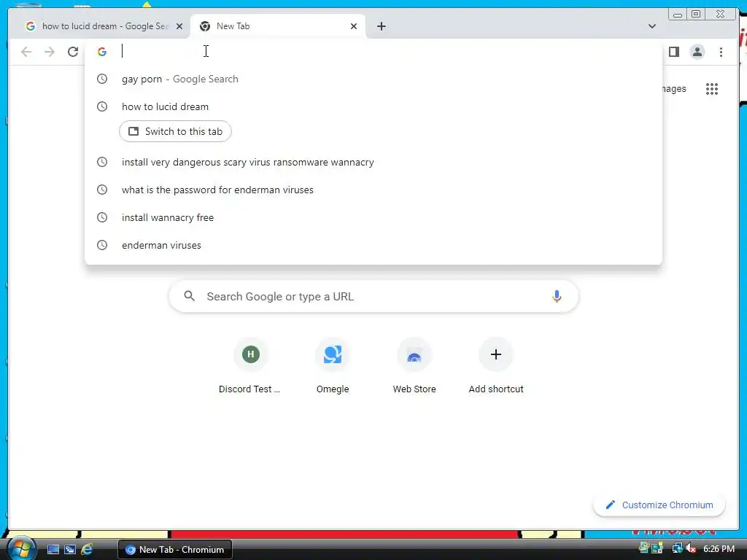This screenshot has height=560, width=747.
Task: Click the muted volume tray icon
Action: pyautogui.click(x=690, y=548)
